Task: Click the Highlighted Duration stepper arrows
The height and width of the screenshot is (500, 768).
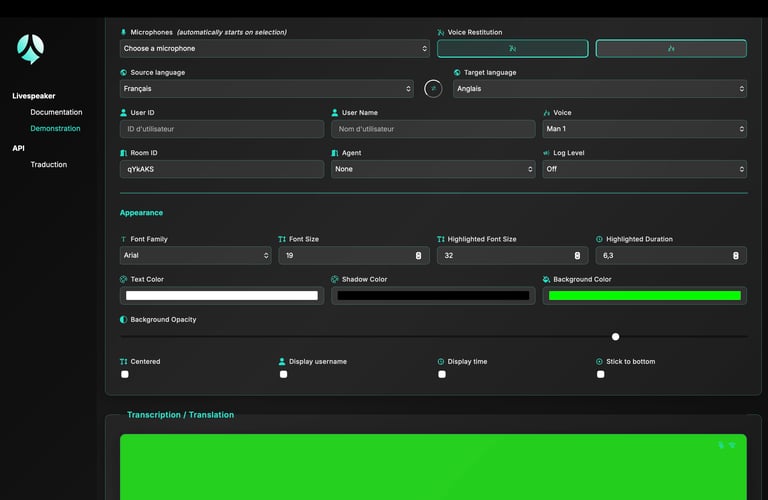Action: pos(736,256)
